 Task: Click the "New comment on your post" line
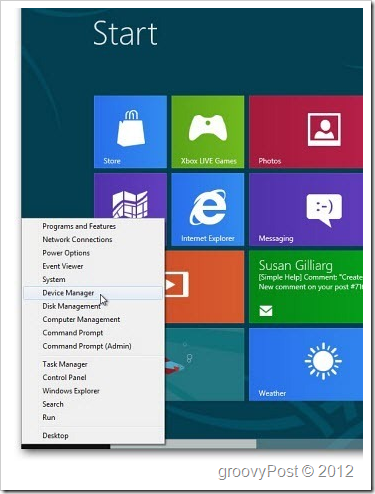click(310, 287)
